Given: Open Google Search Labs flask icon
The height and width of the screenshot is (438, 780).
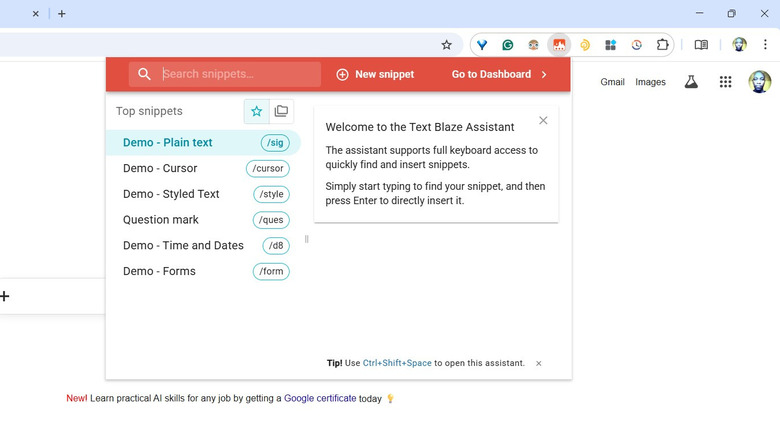Looking at the screenshot, I should [x=691, y=82].
